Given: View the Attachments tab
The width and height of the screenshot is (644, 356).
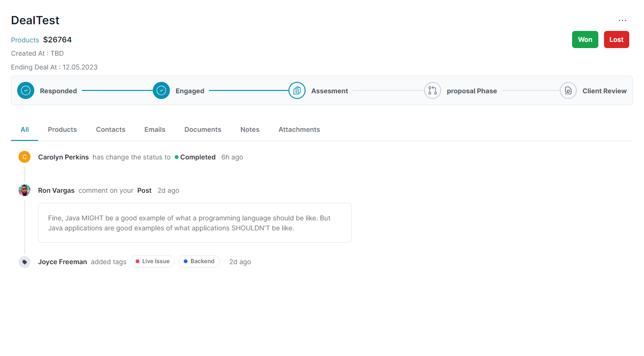Looking at the screenshot, I should coord(299,129).
